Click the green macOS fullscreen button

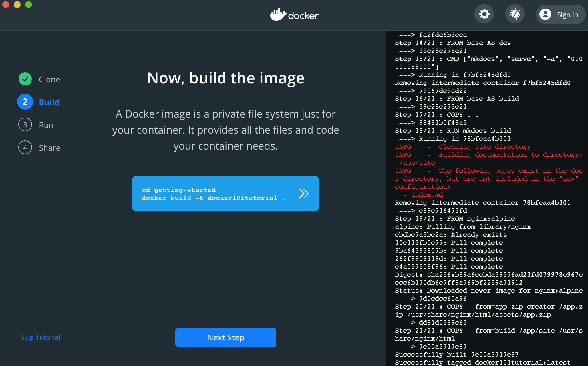click(29, 5)
